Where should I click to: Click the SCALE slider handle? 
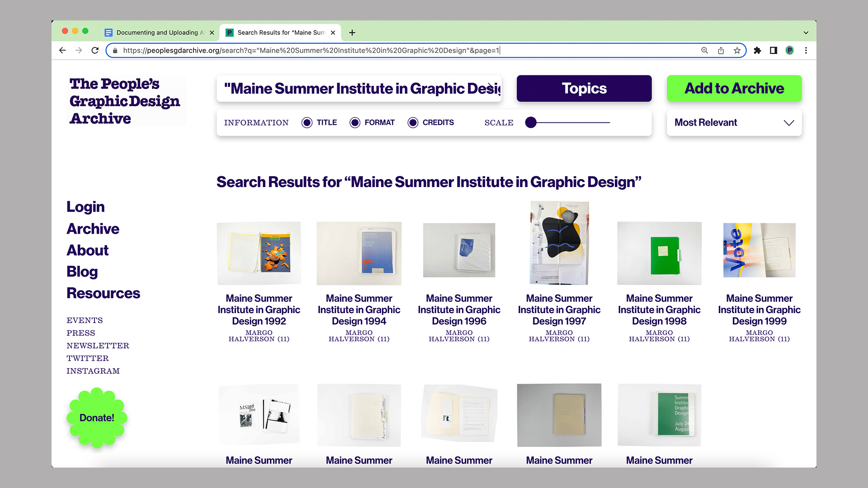pos(531,122)
